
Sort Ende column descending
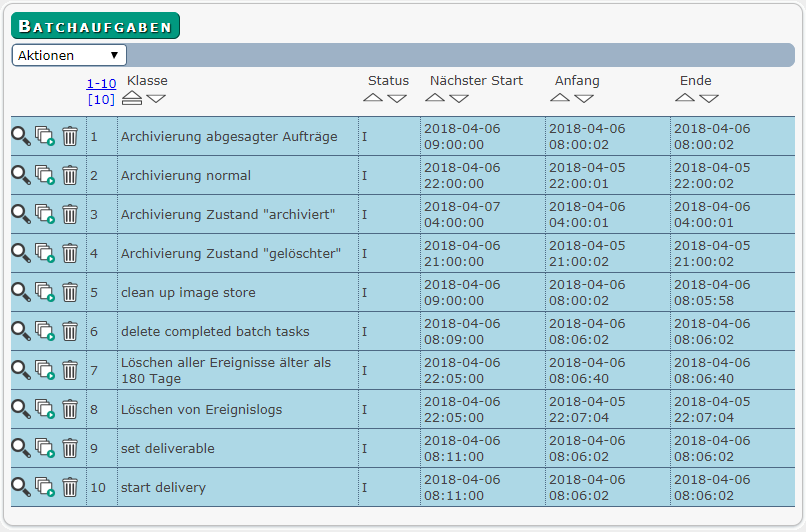709,98
